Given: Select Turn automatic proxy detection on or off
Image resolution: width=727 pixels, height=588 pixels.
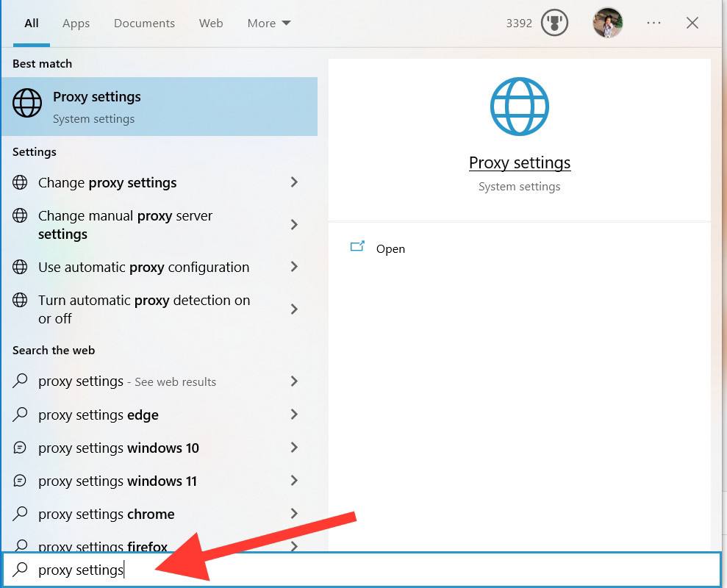Looking at the screenshot, I should tap(144, 309).
